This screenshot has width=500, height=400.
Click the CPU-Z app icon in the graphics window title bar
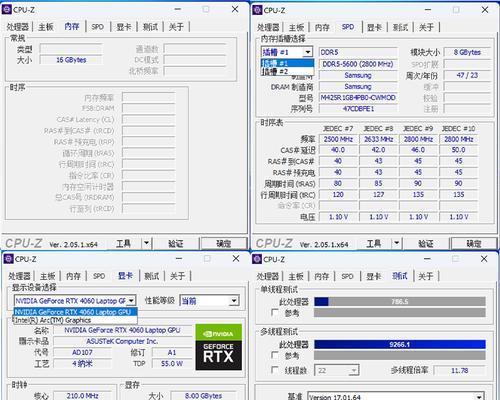pyautogui.click(x=9, y=259)
